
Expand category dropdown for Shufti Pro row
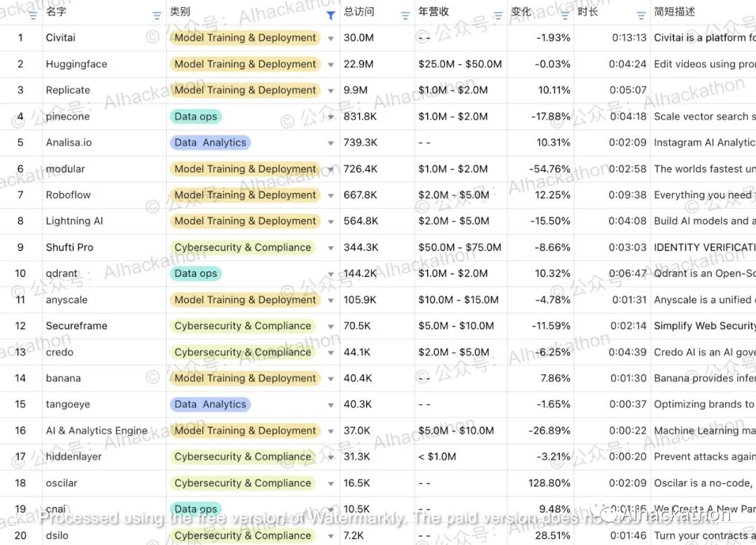[x=330, y=248]
